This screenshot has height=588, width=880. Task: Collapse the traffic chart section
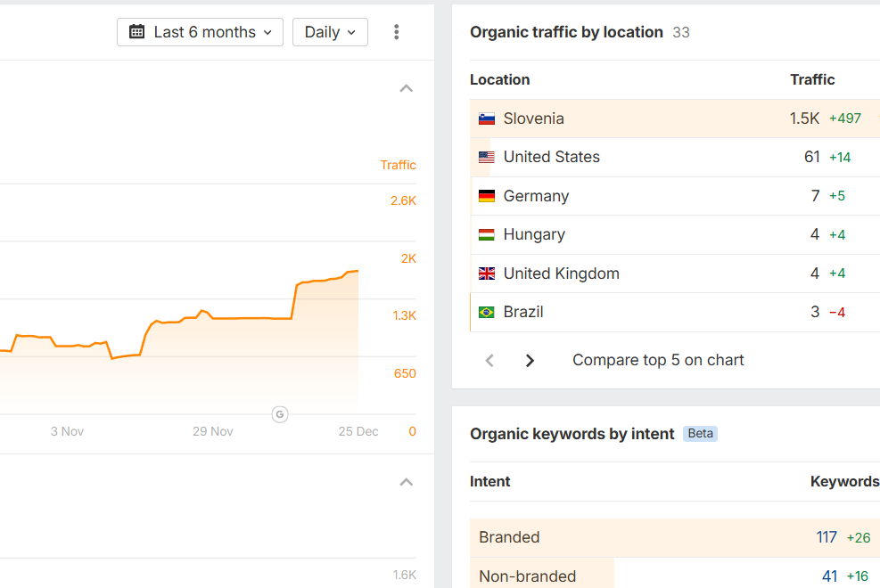point(407,88)
